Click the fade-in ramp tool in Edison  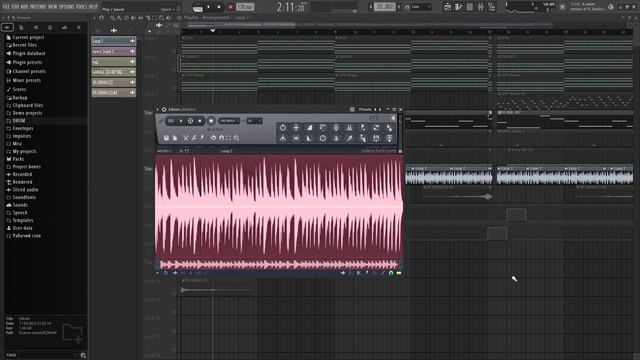point(309,128)
